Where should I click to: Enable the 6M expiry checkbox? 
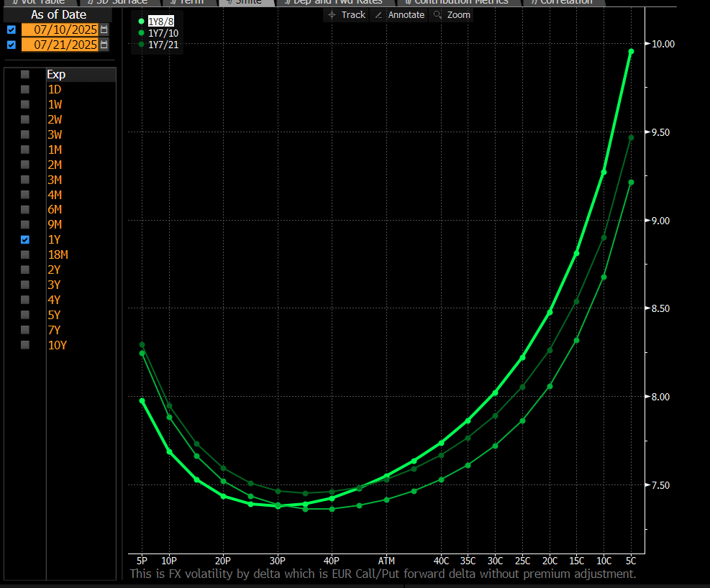[25, 209]
